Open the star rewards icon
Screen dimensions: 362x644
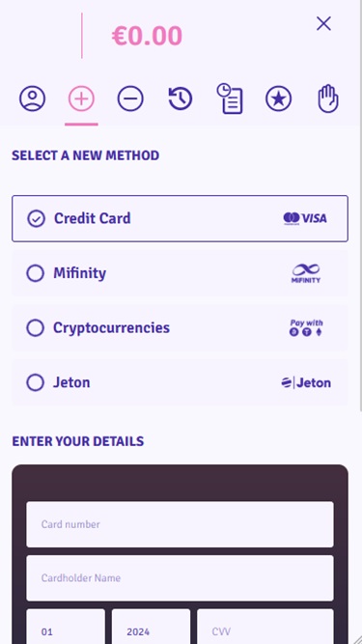point(279,98)
